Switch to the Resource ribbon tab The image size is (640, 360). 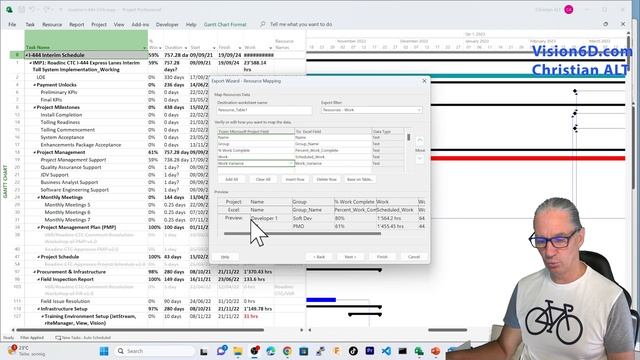pos(52,24)
